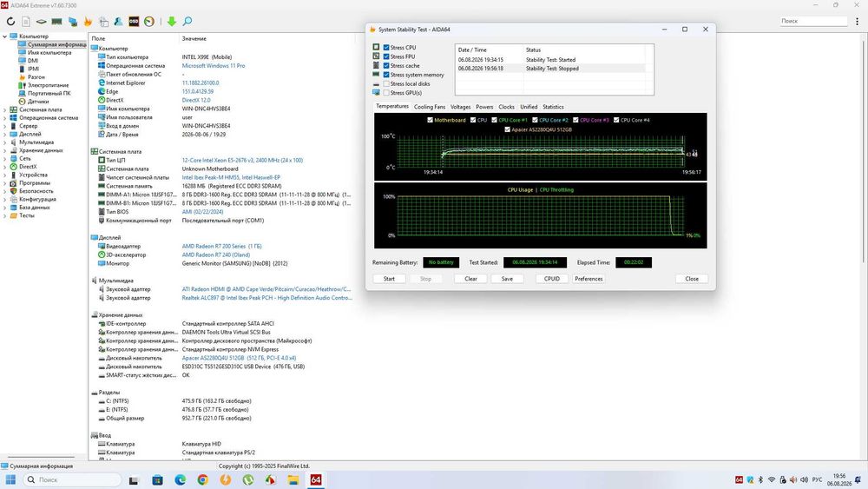Expand the Операционная система tree node

pos(4,118)
